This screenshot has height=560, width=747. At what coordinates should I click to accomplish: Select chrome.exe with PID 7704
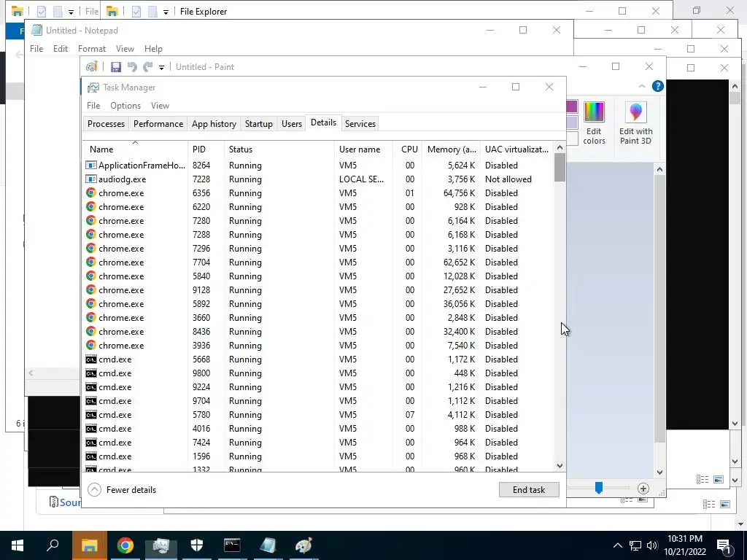[x=318, y=262]
